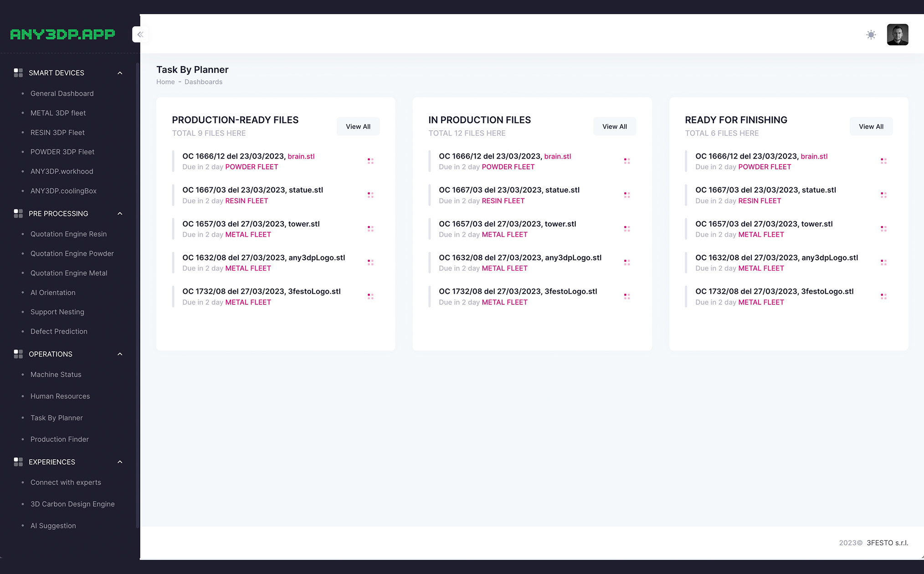Open options for statue.stl in Ready For Finishing
The image size is (924, 574).
[883, 195]
